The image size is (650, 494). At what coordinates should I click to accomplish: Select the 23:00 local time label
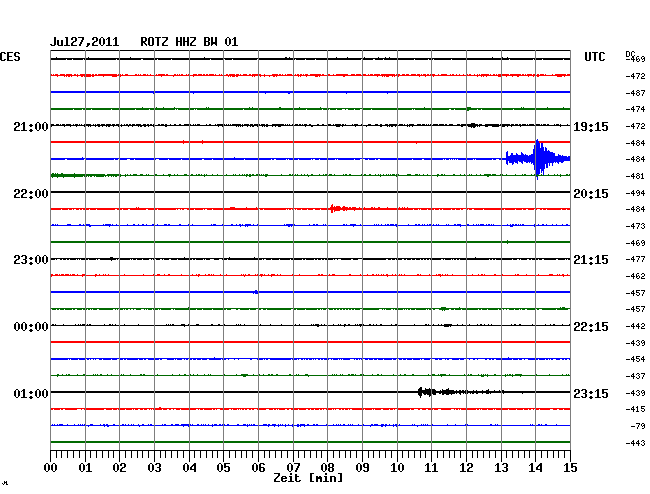(x=31, y=260)
